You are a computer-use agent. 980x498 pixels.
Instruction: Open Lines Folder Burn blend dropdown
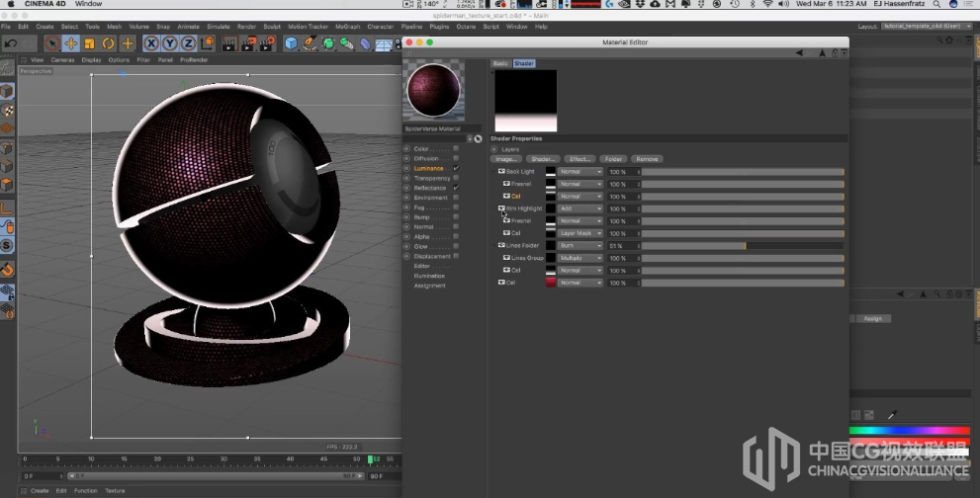(580, 246)
